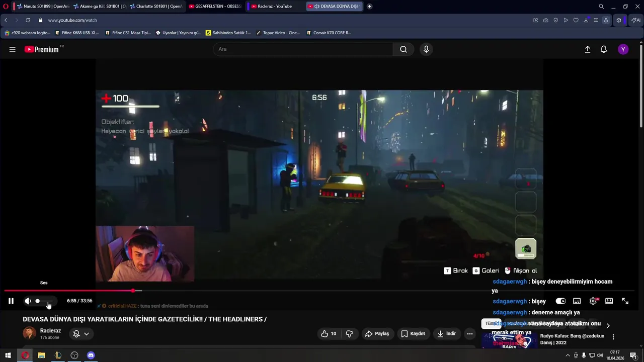
Task: Add page to bookmarks heart icon
Action: tap(576, 20)
